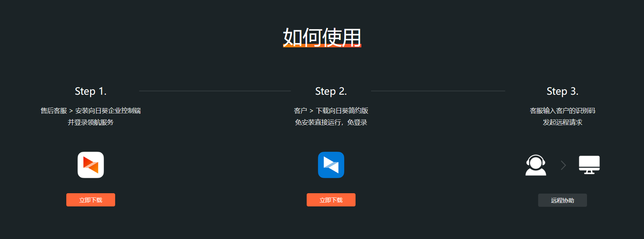Click the blue Sunlogin lite version icon

point(331,165)
